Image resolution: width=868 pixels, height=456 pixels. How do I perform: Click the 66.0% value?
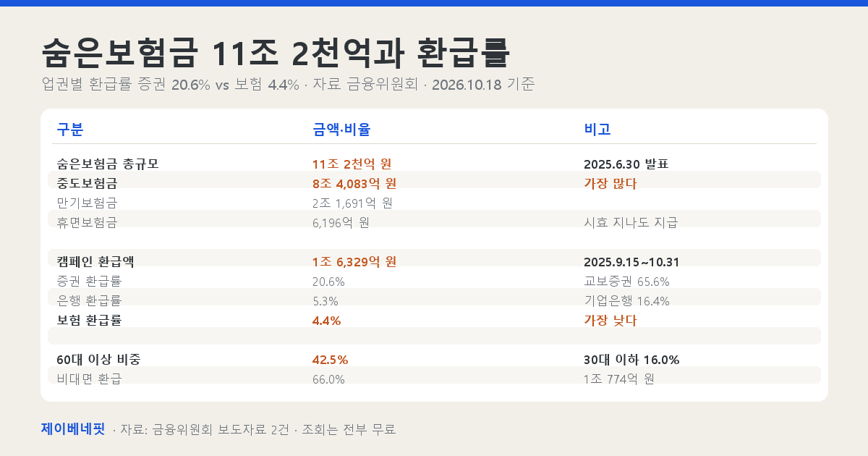pos(328,379)
